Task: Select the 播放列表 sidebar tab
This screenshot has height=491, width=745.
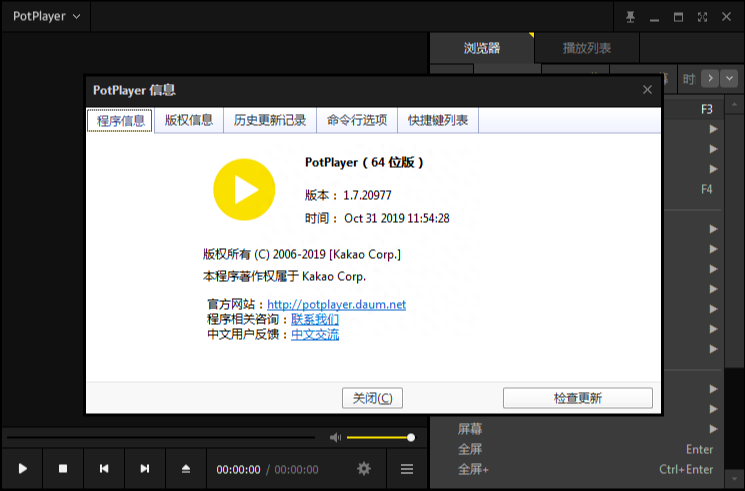Action: coord(587,48)
